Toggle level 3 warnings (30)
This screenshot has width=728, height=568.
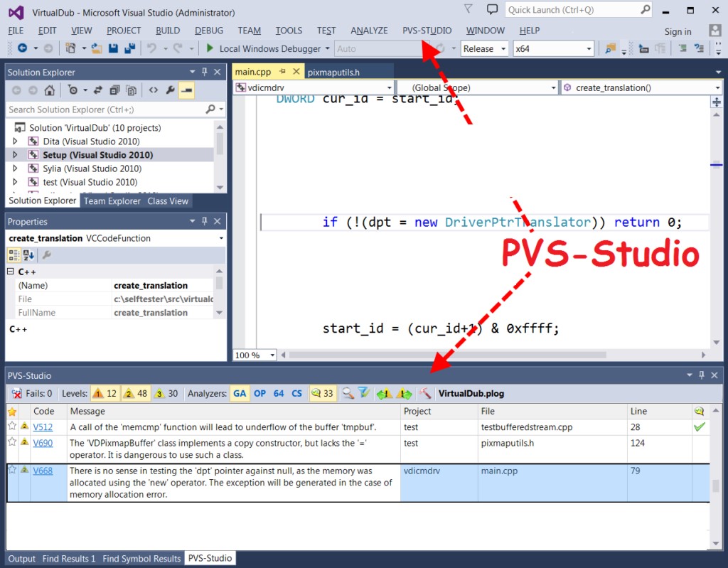point(166,393)
